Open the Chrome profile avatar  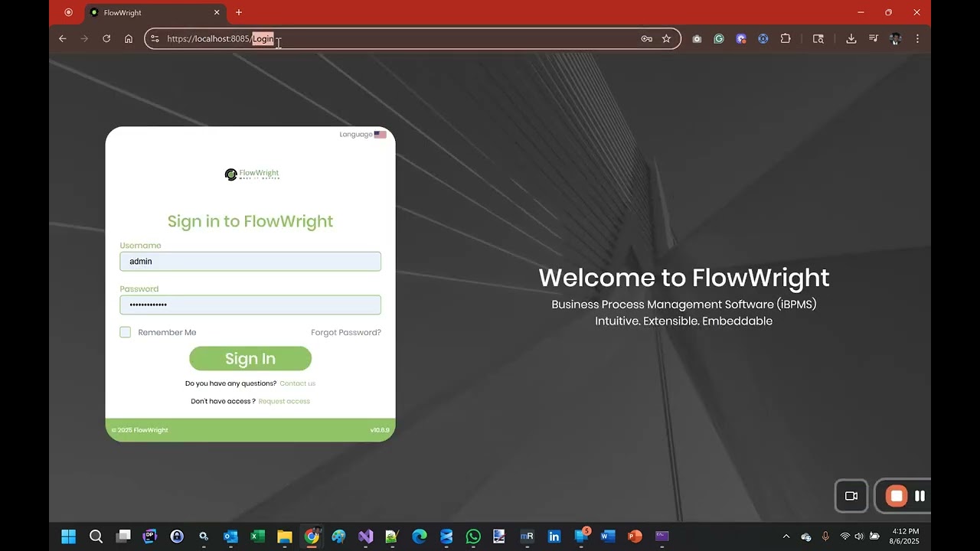pyautogui.click(x=895, y=39)
